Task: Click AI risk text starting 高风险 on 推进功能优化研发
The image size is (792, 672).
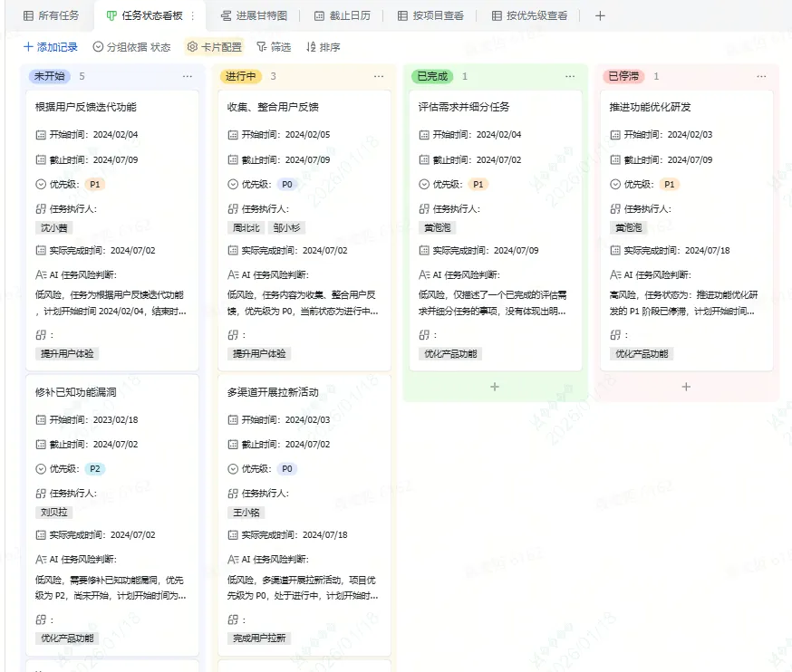Action: [x=684, y=302]
